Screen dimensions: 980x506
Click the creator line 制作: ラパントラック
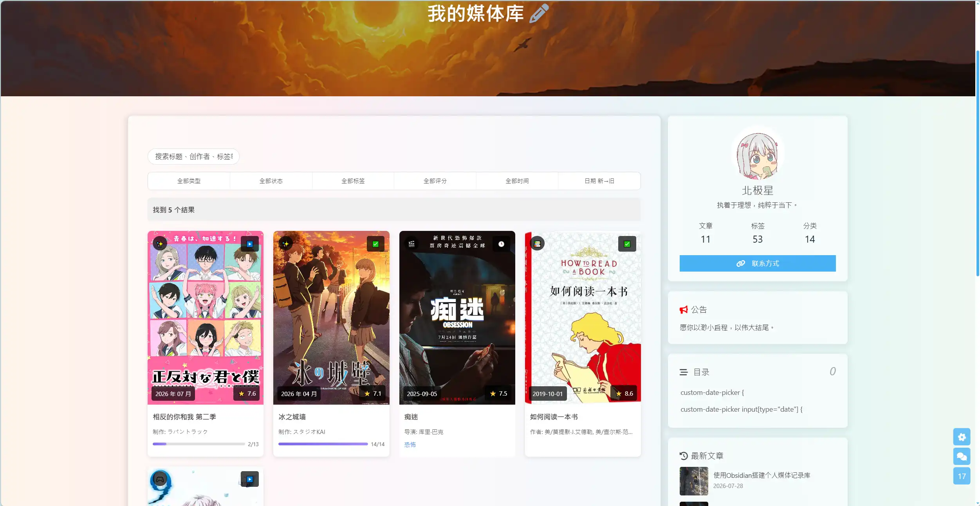180,432
